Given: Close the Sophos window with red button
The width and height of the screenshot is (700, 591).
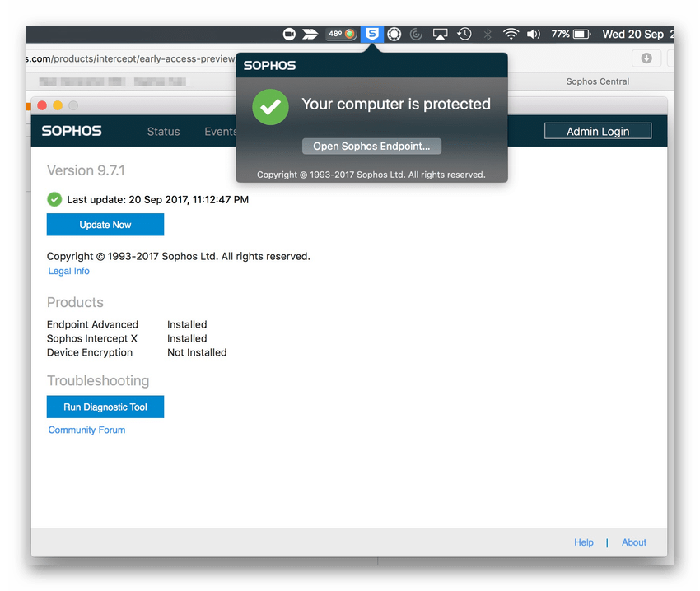Looking at the screenshot, I should 42,105.
